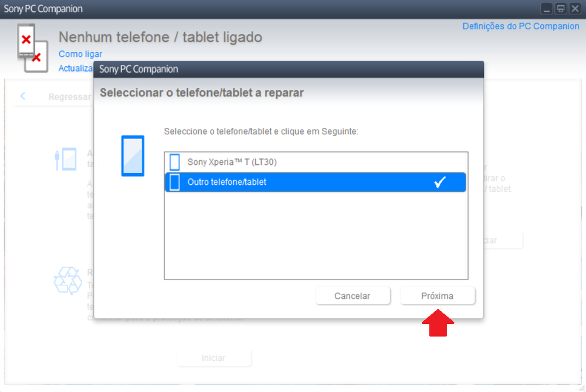Maximize the Sony PC Companion window
586x392 pixels.
click(x=561, y=9)
